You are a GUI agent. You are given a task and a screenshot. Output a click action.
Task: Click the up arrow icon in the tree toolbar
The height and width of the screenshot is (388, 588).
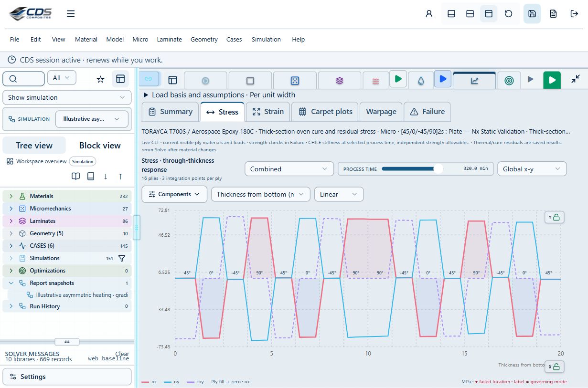coord(120,177)
